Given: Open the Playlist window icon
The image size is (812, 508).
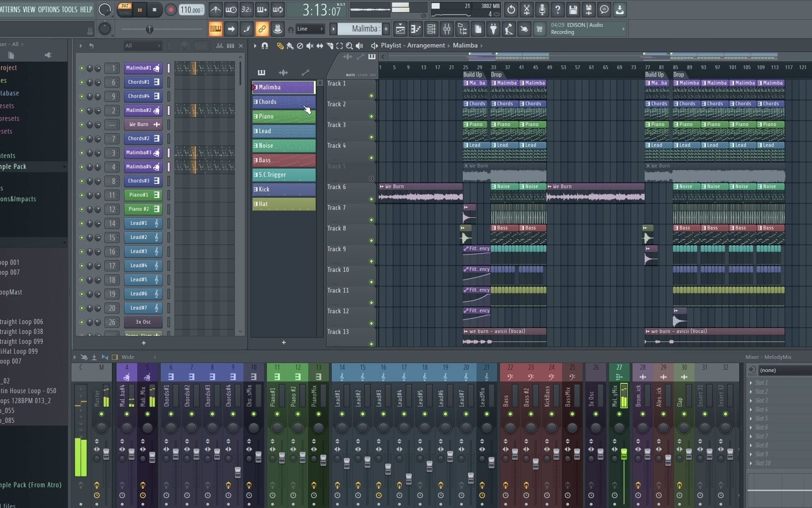Looking at the screenshot, I should (400, 29).
